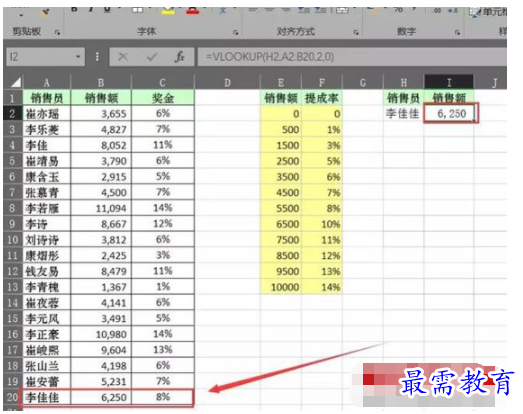Click the formula bar Enter checkmark icon
This screenshot has width=523, height=414.
point(152,57)
